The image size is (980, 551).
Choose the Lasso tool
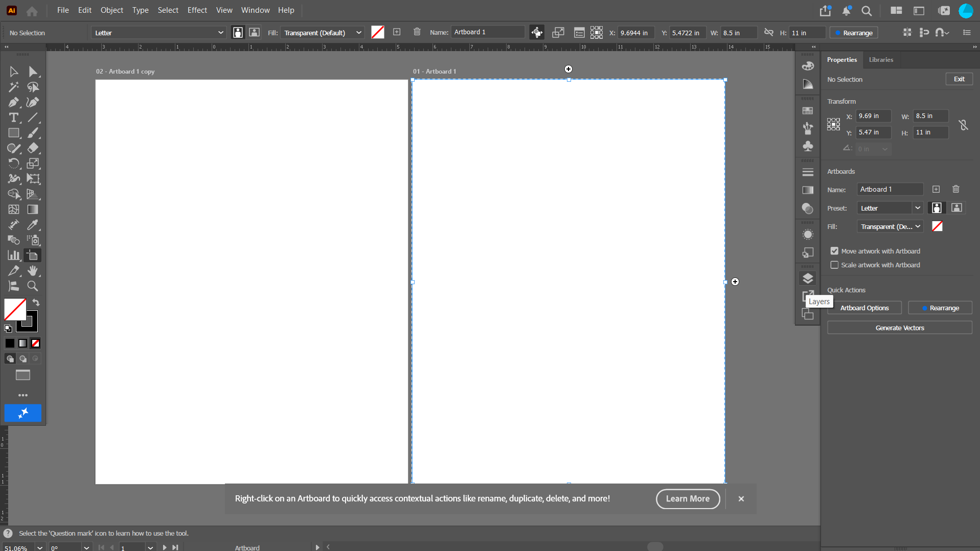tap(33, 87)
